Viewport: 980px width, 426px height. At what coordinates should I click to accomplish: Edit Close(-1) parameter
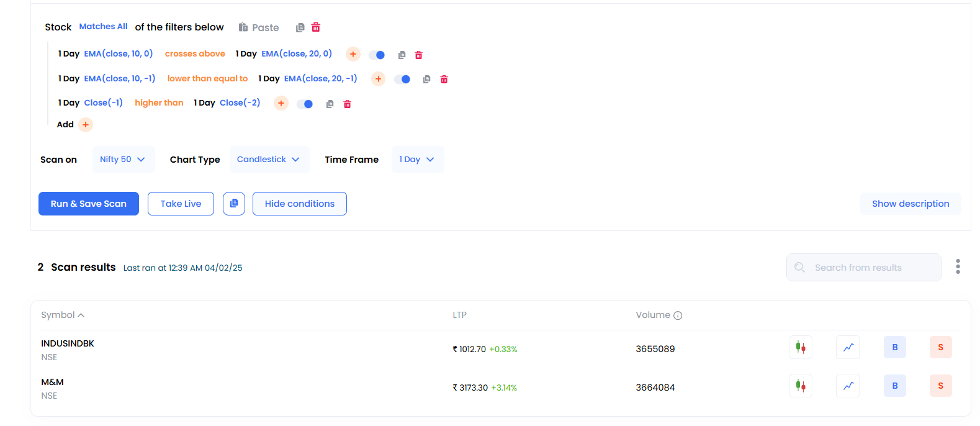pyautogui.click(x=104, y=103)
